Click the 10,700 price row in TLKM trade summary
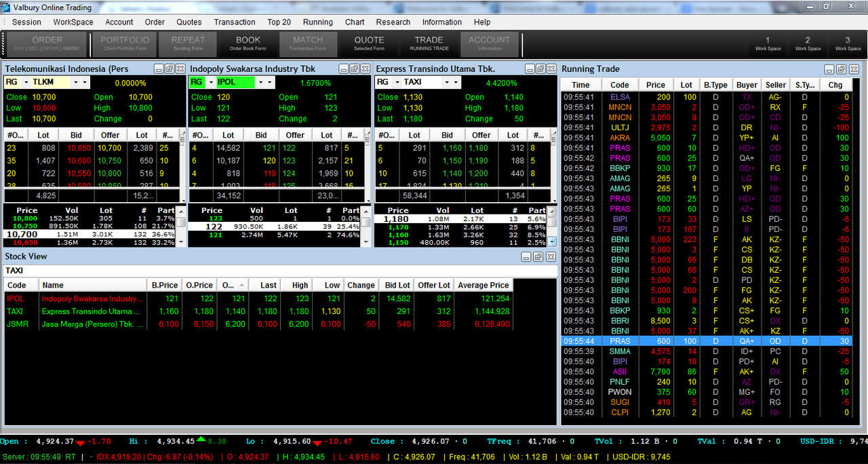 pos(90,234)
